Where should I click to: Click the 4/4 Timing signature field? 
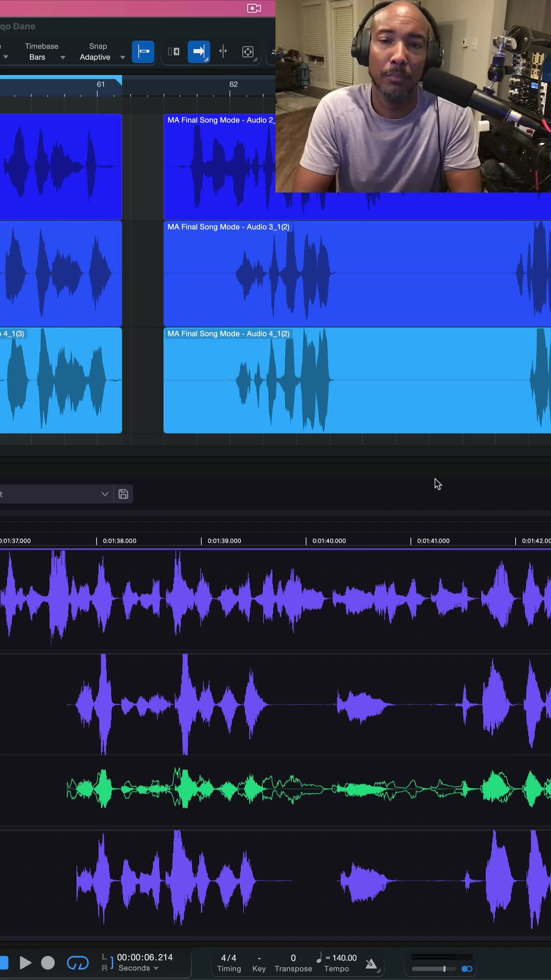coord(229,963)
